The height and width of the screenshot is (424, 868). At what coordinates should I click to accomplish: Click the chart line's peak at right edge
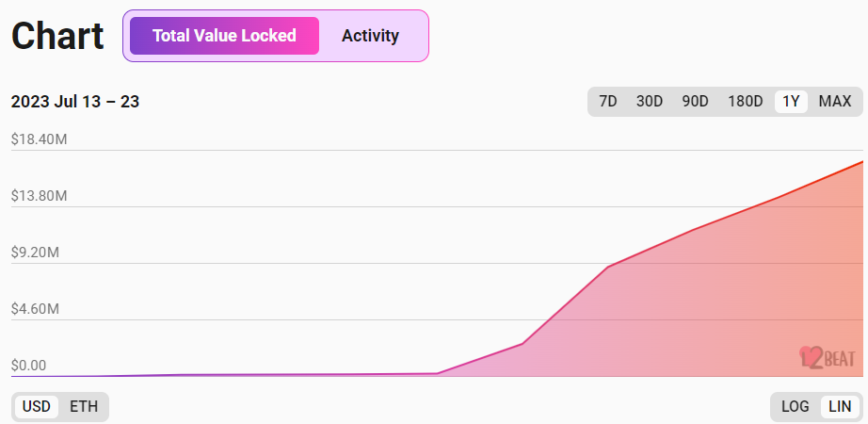[x=862, y=162]
